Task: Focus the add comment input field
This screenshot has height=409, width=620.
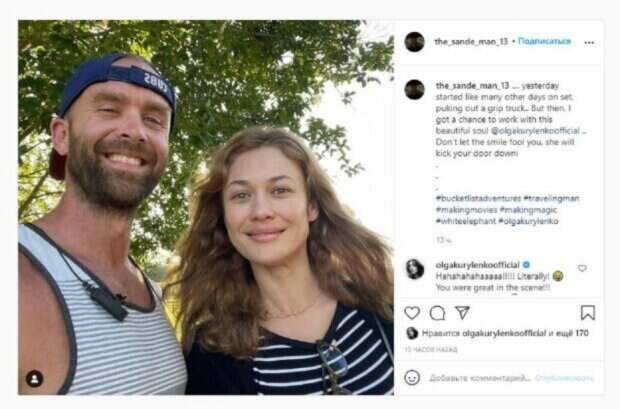Action: 480,377
